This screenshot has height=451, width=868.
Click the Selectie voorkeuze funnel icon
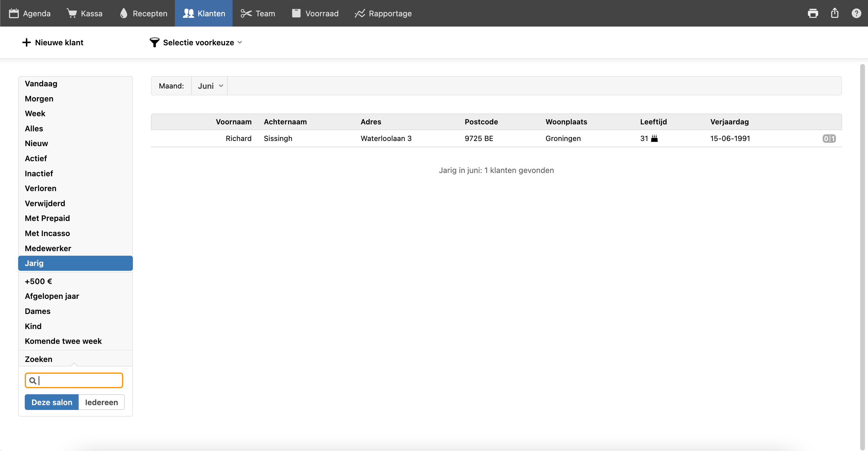pyautogui.click(x=154, y=43)
